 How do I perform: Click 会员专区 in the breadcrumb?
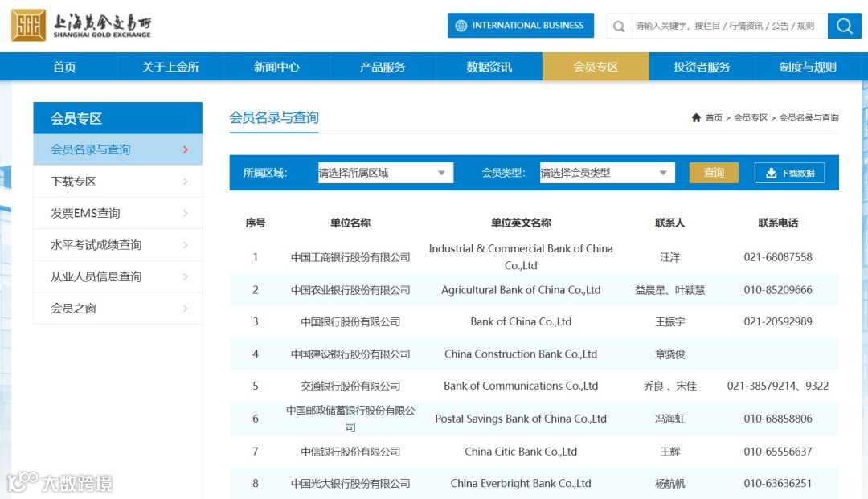pyautogui.click(x=751, y=117)
